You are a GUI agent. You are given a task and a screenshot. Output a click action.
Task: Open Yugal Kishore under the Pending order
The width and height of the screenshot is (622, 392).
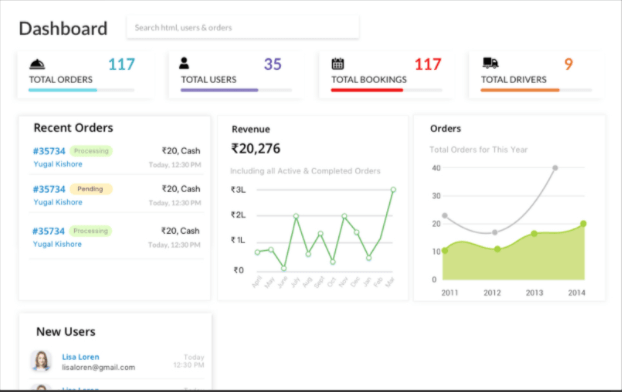pos(58,202)
